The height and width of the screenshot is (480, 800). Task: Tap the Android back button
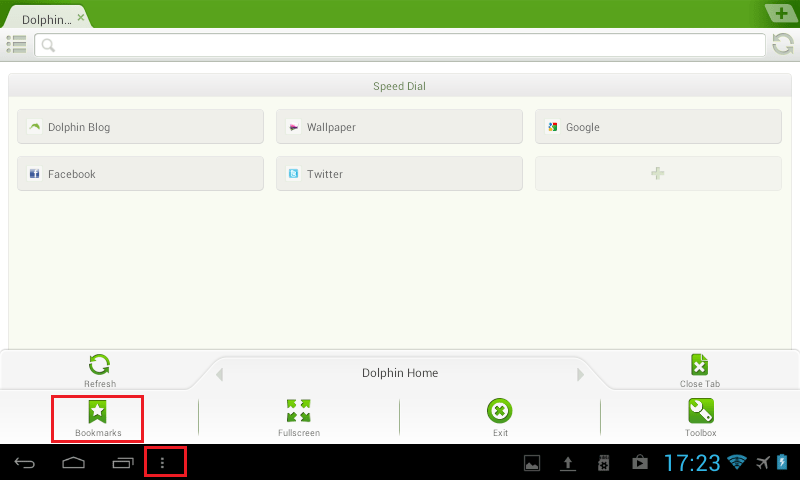coord(24,463)
